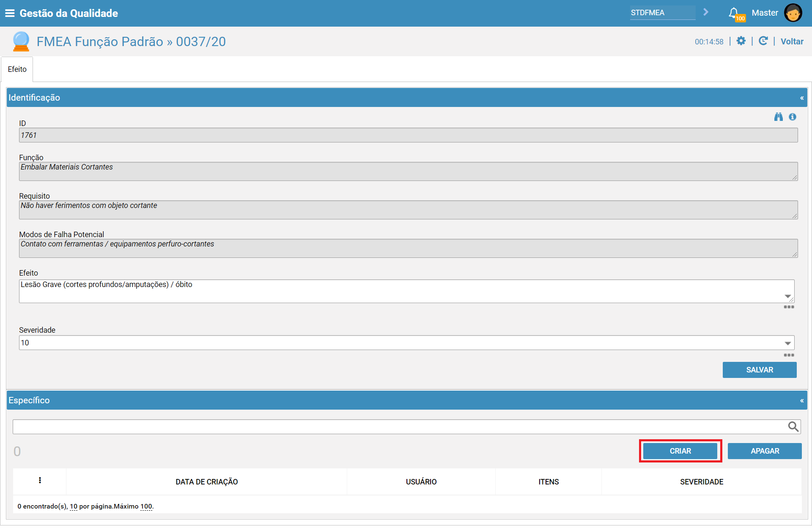Click the ID field showing 1761
This screenshot has width=812, height=528.
click(408, 135)
